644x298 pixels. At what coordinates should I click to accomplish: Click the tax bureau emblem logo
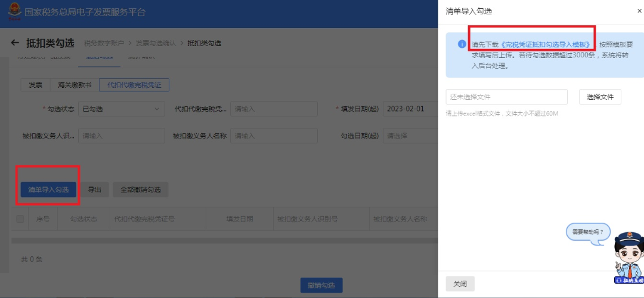pos(15,12)
